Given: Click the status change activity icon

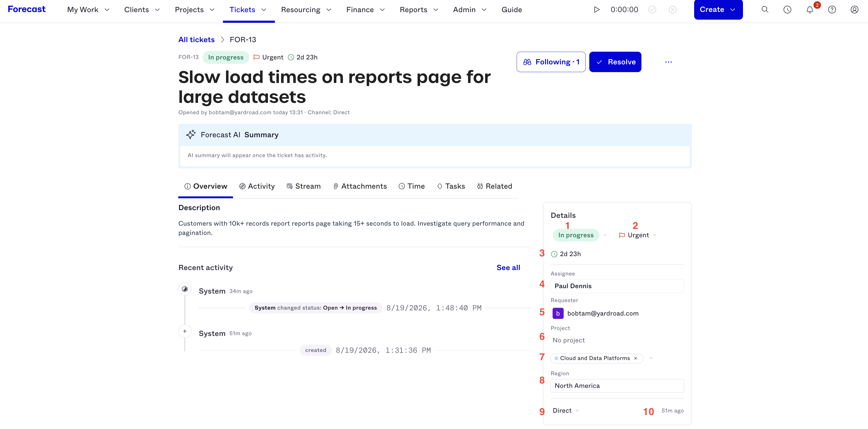Looking at the screenshot, I should pyautogui.click(x=185, y=289).
